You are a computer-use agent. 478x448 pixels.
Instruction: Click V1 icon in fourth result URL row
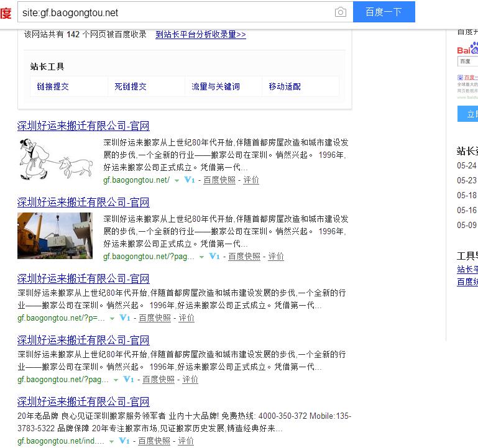pyautogui.click(x=128, y=380)
